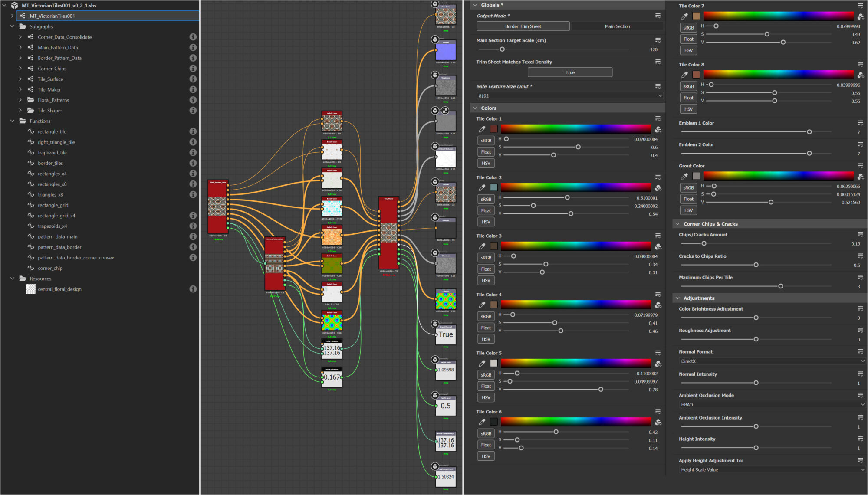Viewport: 868px width, 495px height.
Task: Click the info icon next to Tile_Maker subgraph
Action: (x=193, y=89)
